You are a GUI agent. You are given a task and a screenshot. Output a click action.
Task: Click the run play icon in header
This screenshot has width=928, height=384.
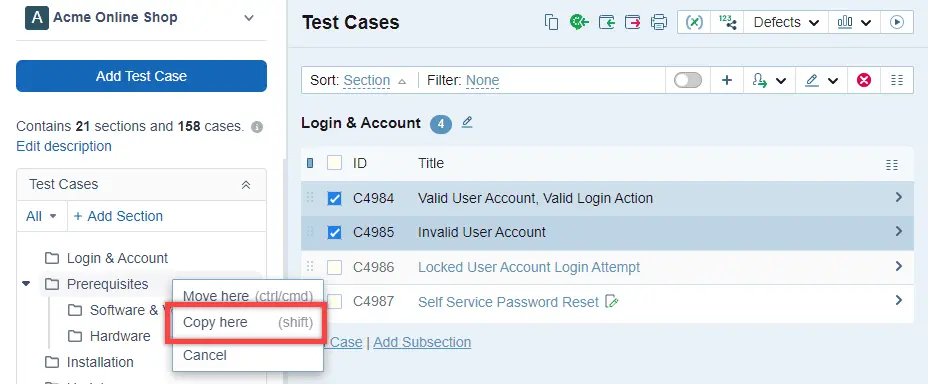pos(897,22)
